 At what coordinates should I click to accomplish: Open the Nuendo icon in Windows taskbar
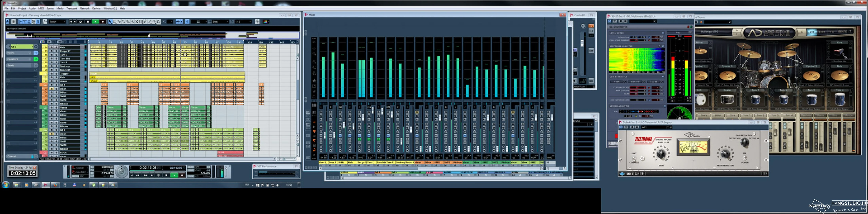point(46,185)
